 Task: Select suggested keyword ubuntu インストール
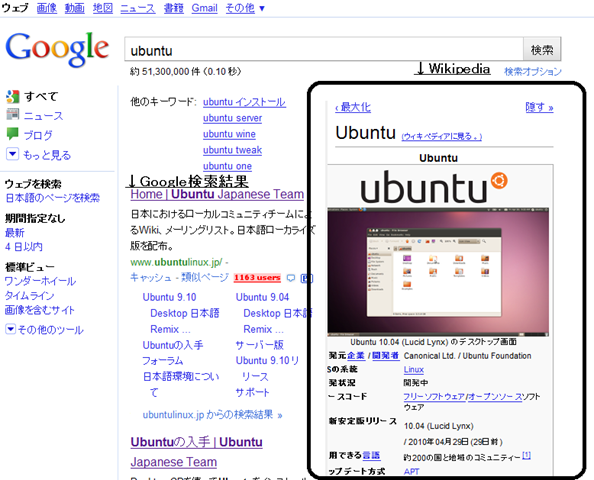[244, 102]
